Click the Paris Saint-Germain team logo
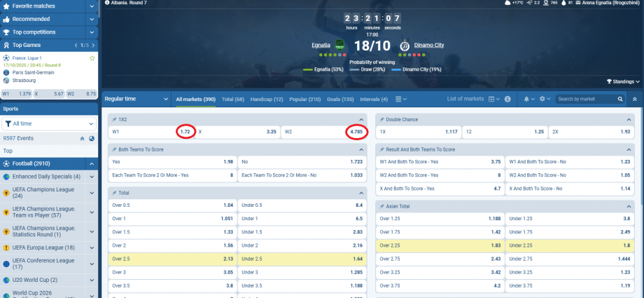This screenshot has height=298, width=644. pos(6,72)
